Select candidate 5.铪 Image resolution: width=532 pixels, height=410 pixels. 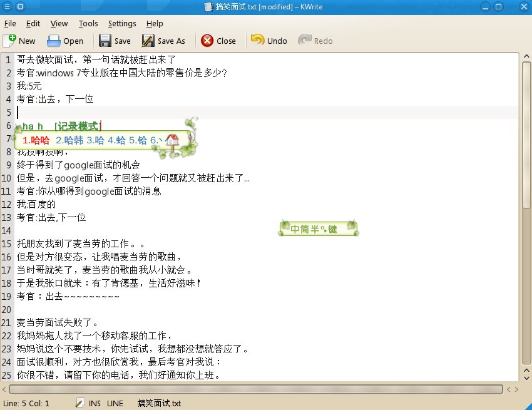pos(138,140)
